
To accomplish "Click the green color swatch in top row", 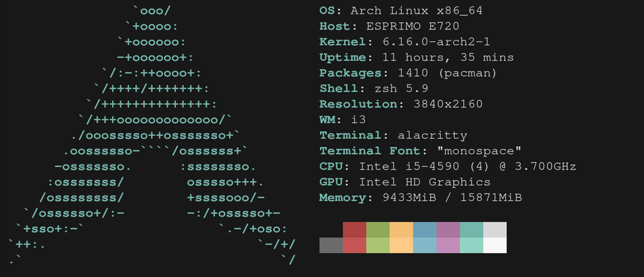I will (378, 230).
